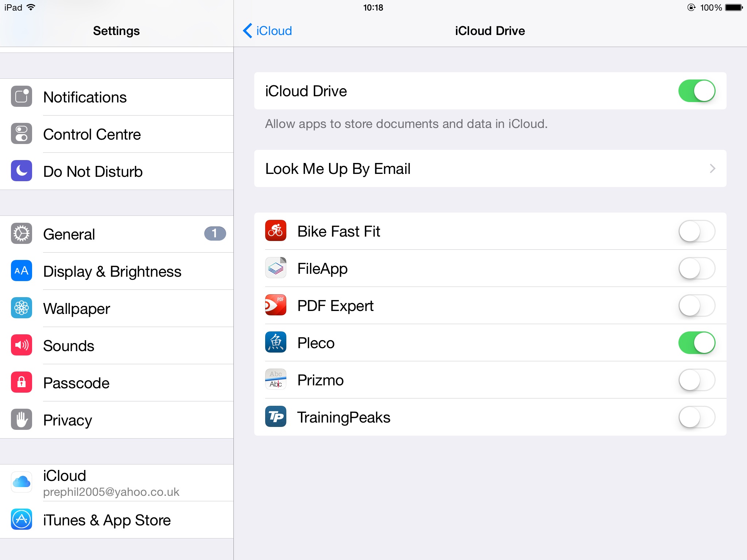The height and width of the screenshot is (560, 747).
Task: Open Privacy settings
Action: tap(117, 420)
